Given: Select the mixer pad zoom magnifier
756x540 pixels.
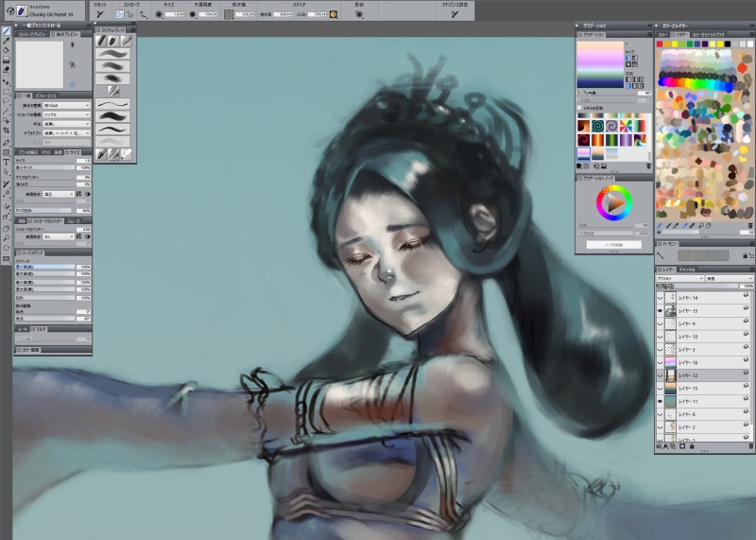Looking at the screenshot, I should coord(700,225).
